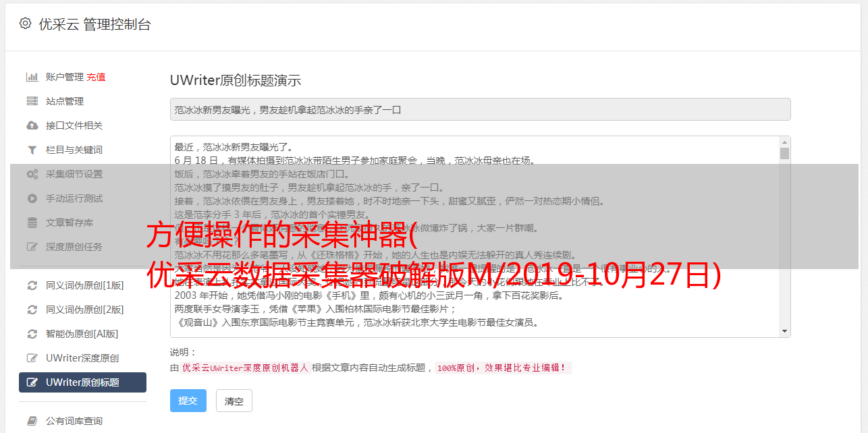Click the generated title input field
This screenshot has width=868, height=433.
click(480, 109)
